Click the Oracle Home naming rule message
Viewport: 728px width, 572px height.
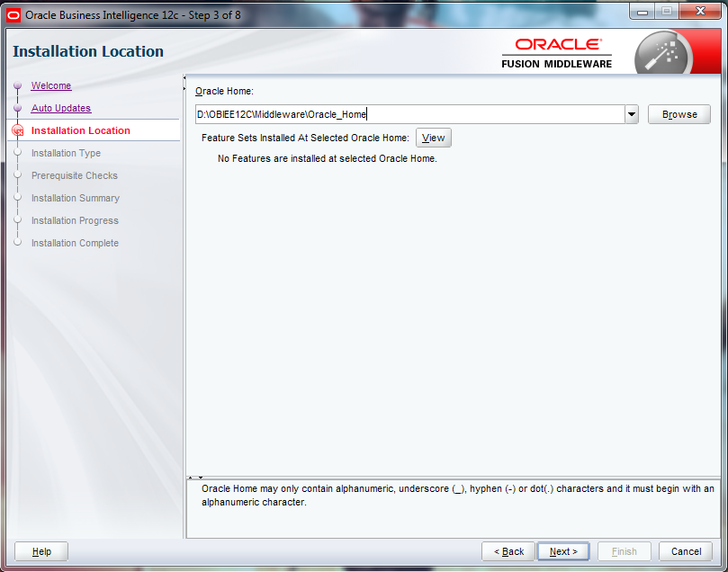click(457, 495)
